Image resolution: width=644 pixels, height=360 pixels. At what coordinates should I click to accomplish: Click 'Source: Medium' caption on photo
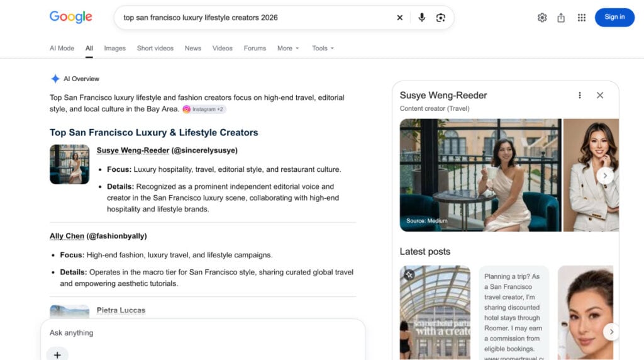427,221
